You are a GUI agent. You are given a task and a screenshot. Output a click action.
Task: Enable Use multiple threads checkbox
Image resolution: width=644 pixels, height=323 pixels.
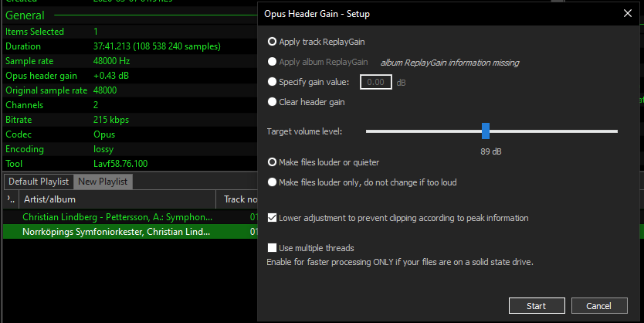(272, 248)
